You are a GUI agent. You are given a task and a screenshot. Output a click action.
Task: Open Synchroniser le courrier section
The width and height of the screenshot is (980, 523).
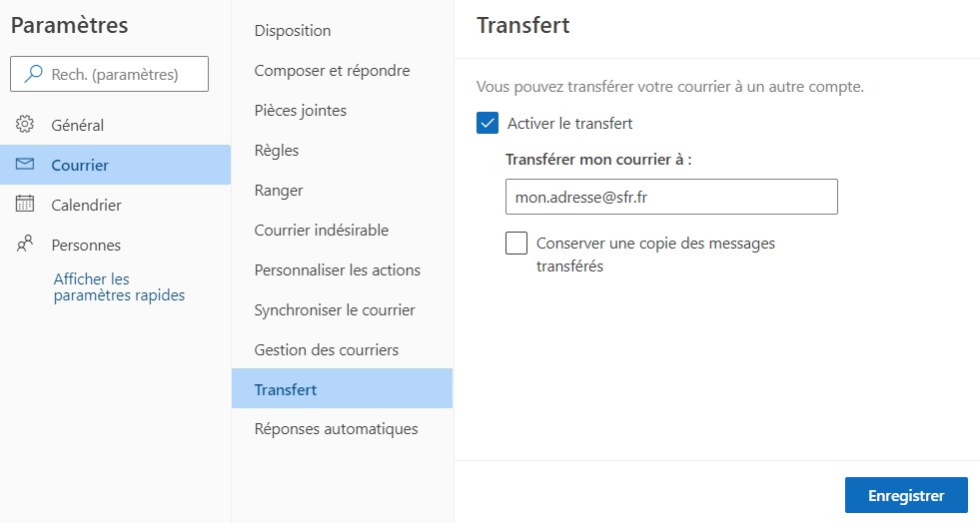(x=335, y=310)
